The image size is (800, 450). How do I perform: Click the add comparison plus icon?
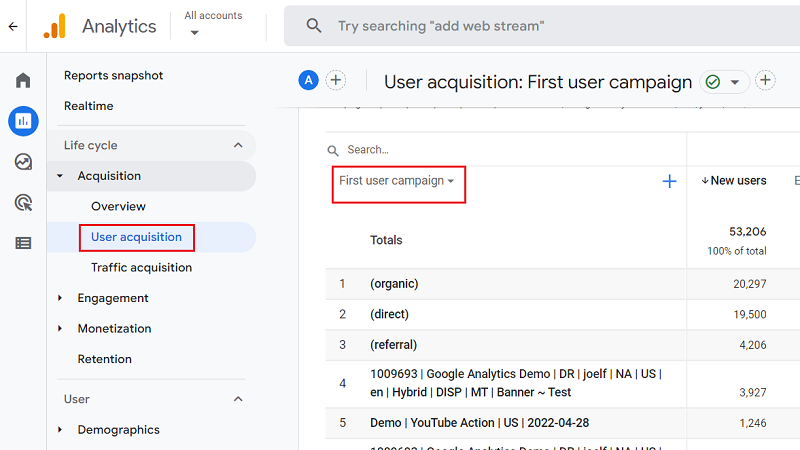coord(336,80)
